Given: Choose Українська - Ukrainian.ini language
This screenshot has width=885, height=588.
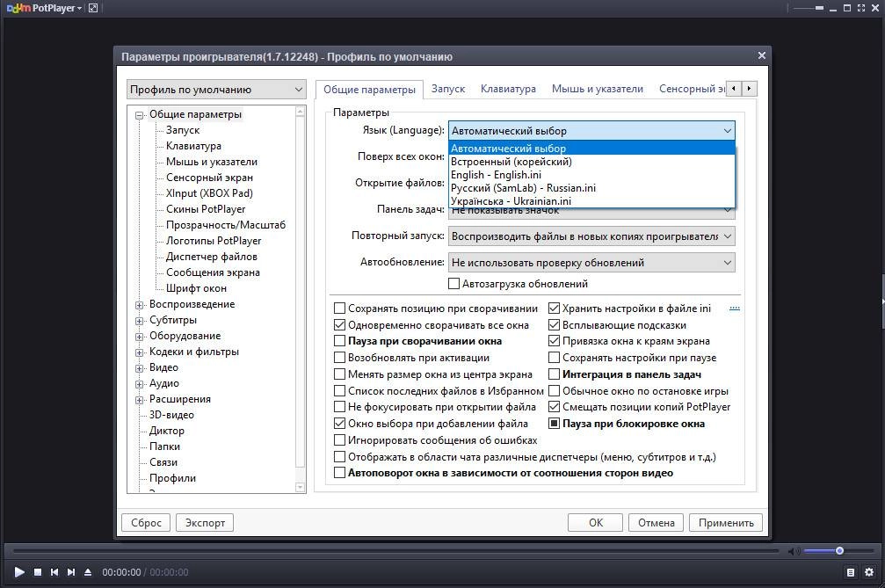Looking at the screenshot, I should pyautogui.click(x=592, y=201).
